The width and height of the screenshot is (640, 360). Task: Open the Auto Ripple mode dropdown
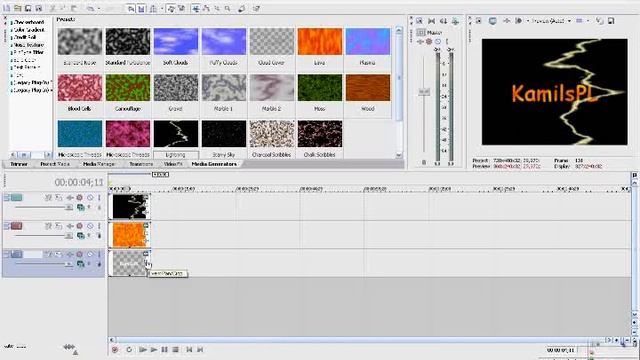coord(162,9)
